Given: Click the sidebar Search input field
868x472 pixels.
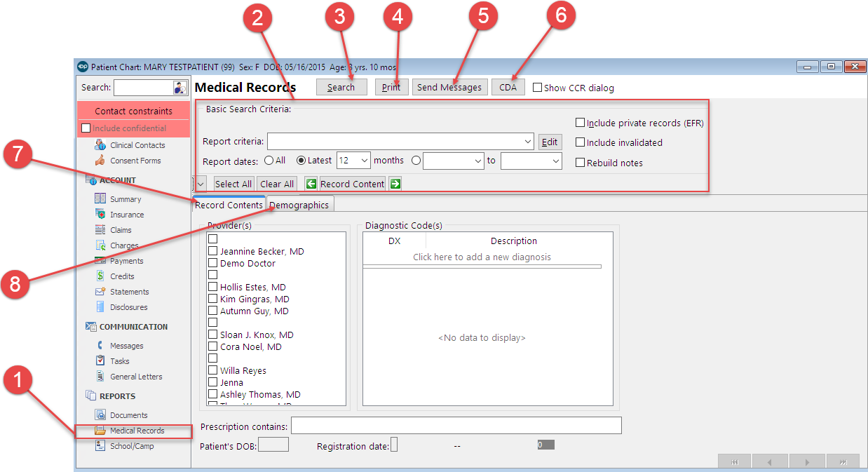Looking at the screenshot, I should point(144,88).
